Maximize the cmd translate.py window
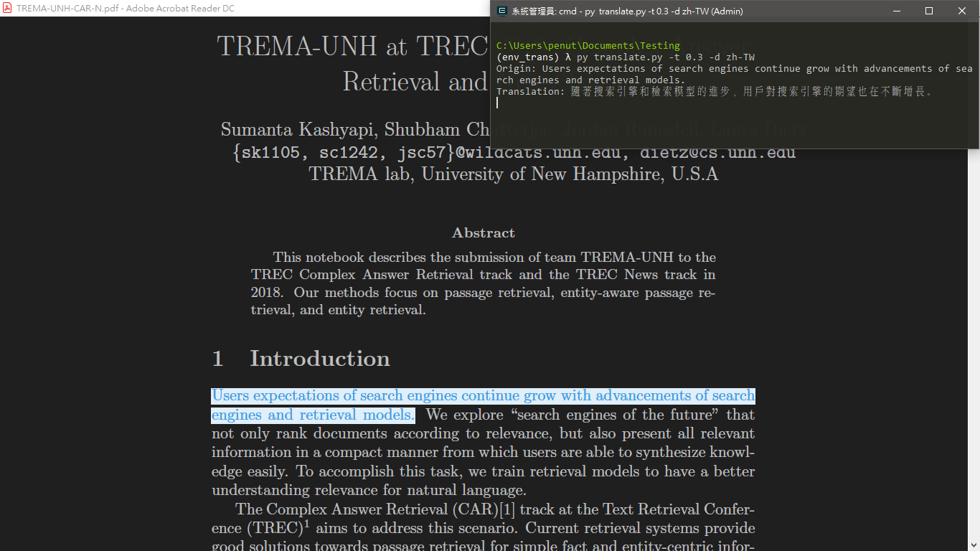The height and width of the screenshot is (551, 980). (929, 11)
